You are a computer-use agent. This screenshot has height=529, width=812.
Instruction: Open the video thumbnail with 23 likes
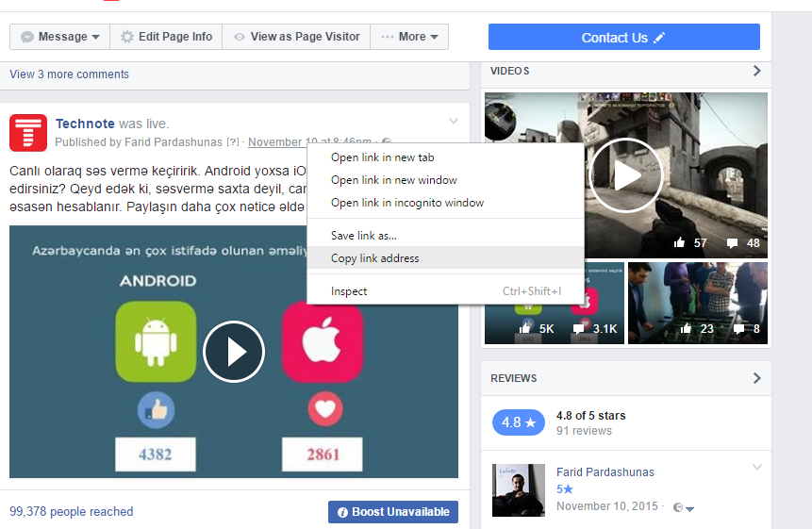[x=697, y=303]
